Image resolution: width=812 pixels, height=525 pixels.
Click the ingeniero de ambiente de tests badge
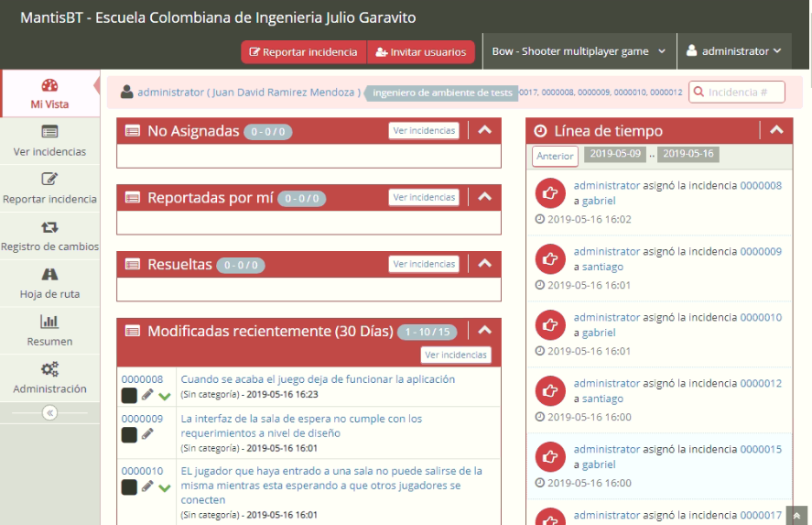pyautogui.click(x=442, y=93)
